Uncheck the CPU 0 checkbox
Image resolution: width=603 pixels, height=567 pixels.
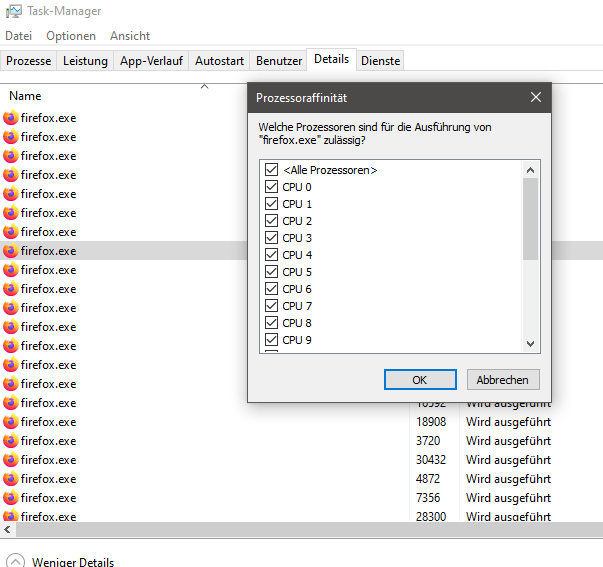(272, 187)
